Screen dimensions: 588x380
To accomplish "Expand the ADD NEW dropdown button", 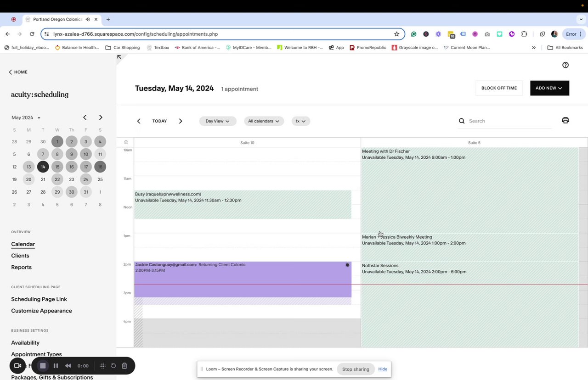I will pos(549,88).
